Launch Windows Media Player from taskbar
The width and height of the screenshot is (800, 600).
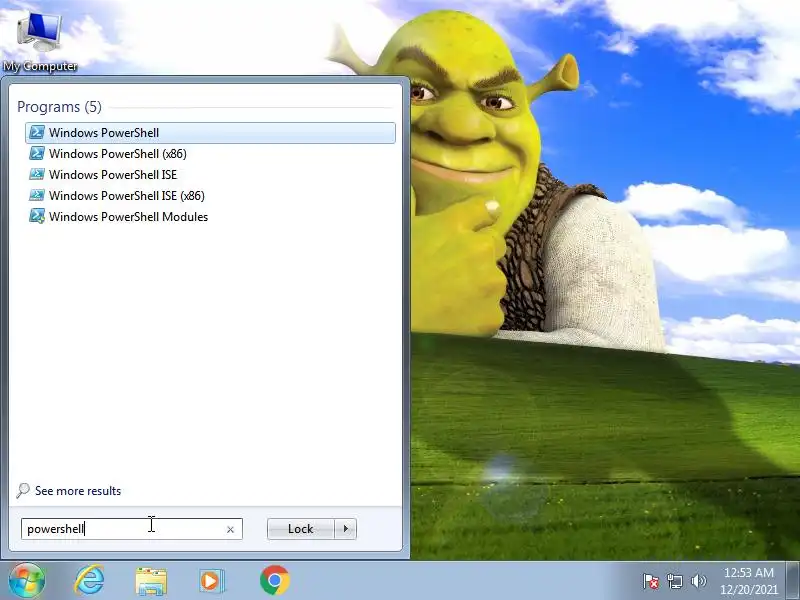(x=212, y=581)
